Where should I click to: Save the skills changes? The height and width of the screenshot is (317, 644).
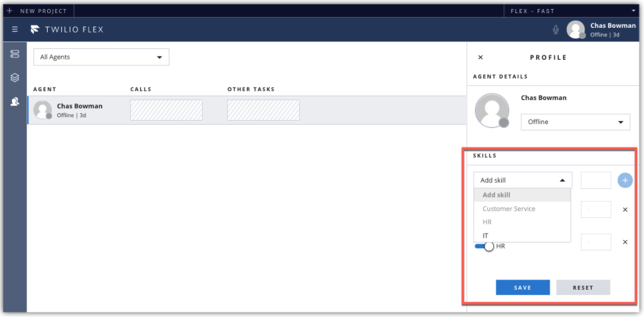pyautogui.click(x=523, y=287)
